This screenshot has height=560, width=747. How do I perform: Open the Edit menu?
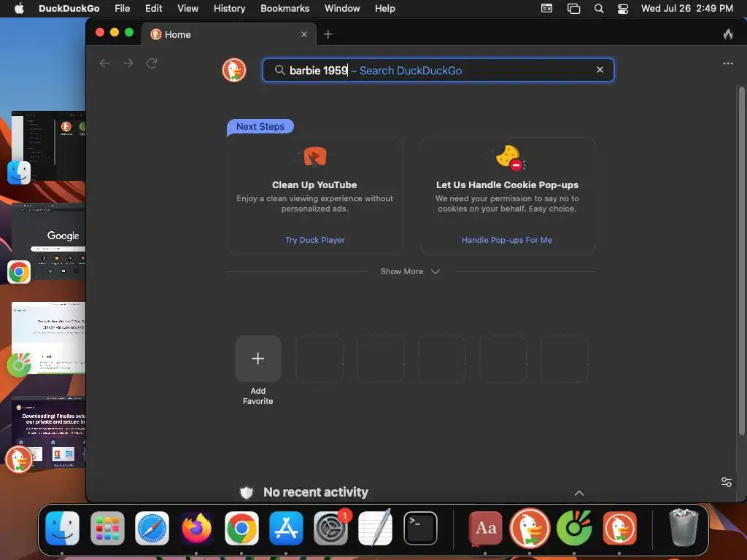point(153,9)
